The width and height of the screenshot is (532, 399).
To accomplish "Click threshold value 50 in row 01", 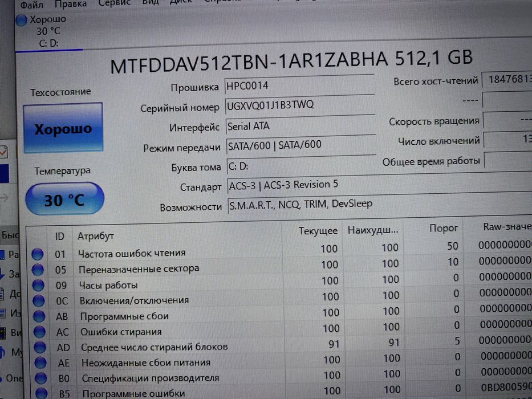I will [x=452, y=246].
